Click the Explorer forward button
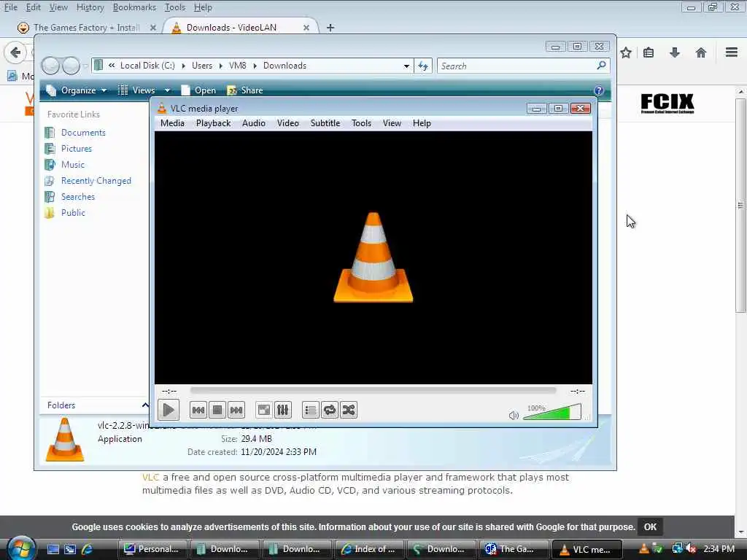 pyautogui.click(x=71, y=66)
